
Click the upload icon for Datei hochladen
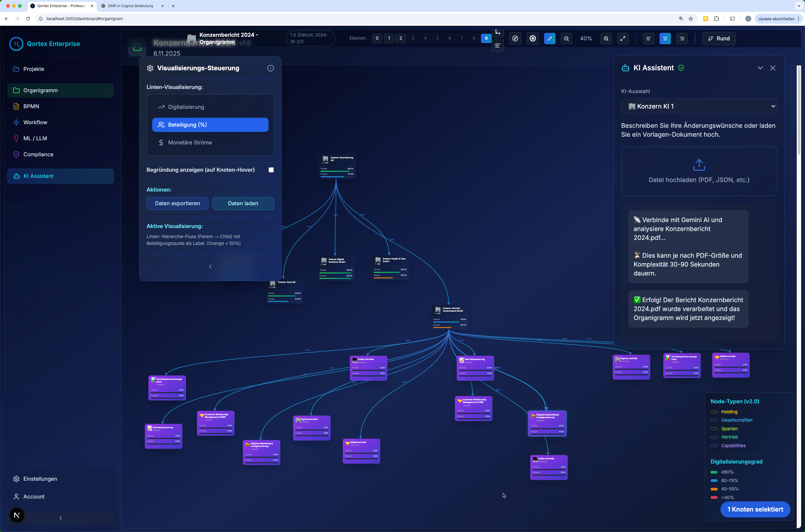(x=699, y=165)
